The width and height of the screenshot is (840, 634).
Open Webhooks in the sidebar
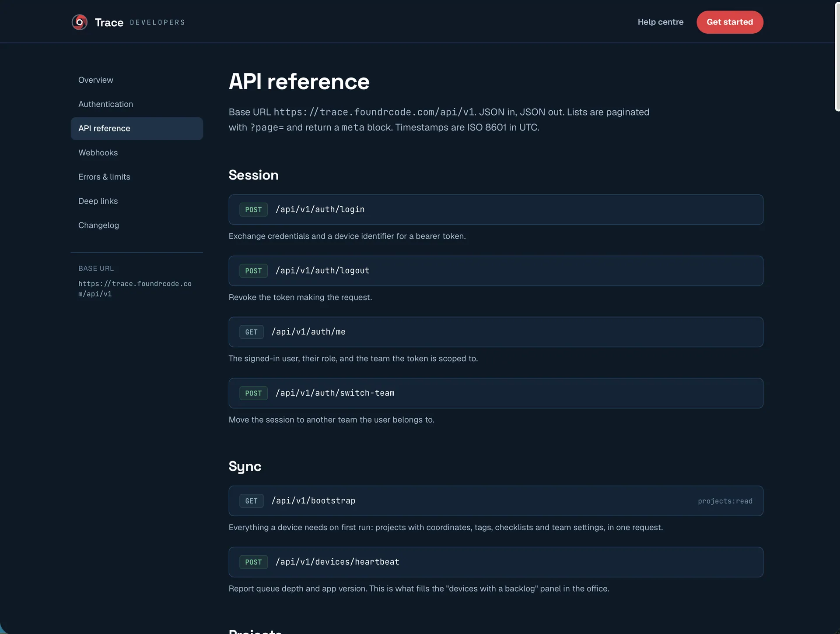coord(136,152)
